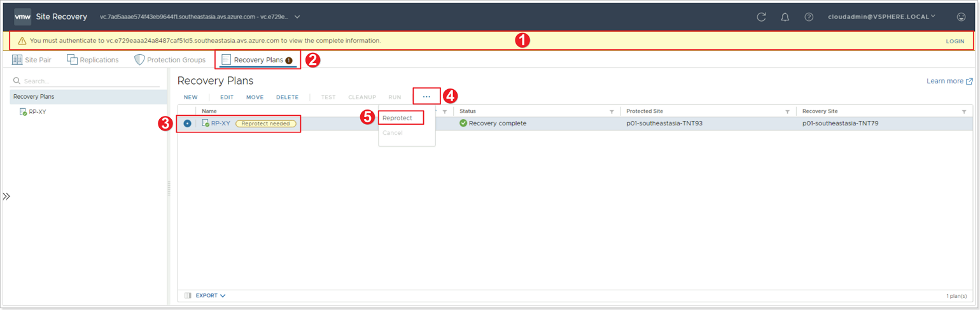
Task: Click the Site Recovery title text
Action: tap(61, 17)
